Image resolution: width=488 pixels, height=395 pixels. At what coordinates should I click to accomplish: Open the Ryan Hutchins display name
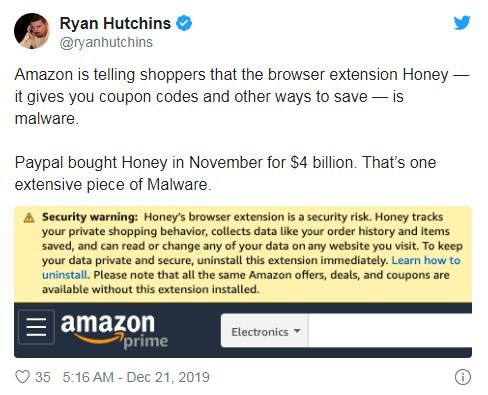tap(115, 23)
